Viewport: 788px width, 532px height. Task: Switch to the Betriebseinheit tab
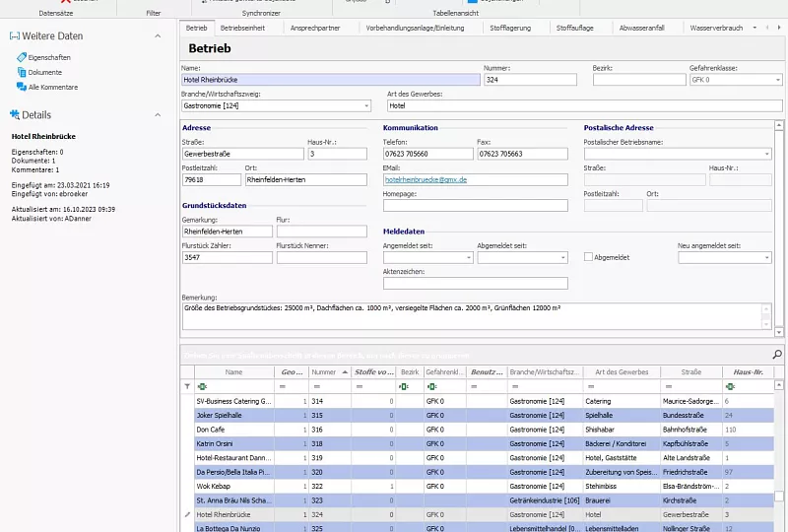tap(242, 28)
